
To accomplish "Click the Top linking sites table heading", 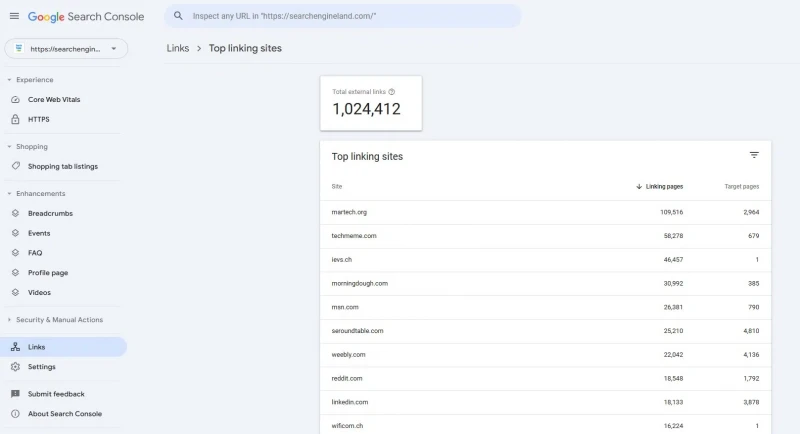I will [x=367, y=157].
